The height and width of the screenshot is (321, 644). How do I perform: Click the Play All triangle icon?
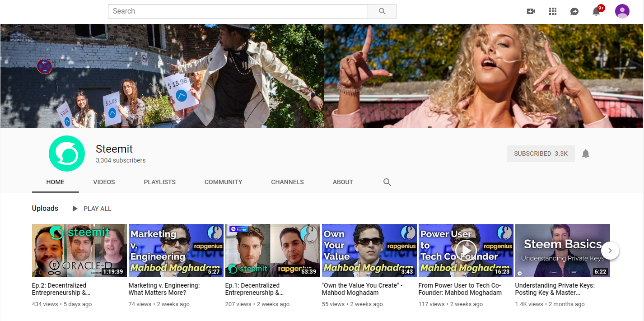[75, 209]
